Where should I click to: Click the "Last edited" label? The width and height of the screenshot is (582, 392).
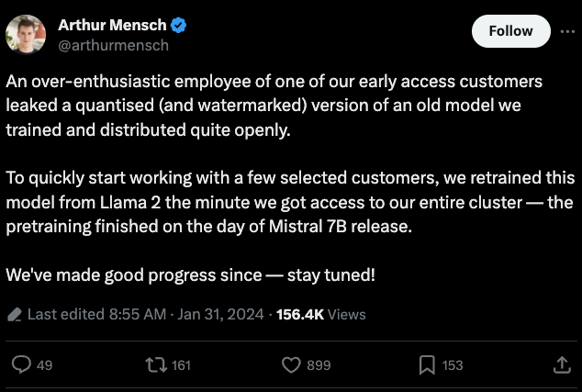pyautogui.click(x=67, y=314)
